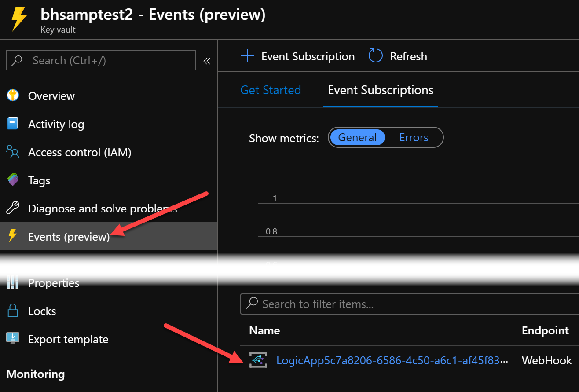Click the magnifier icon in filter box

pyautogui.click(x=252, y=304)
